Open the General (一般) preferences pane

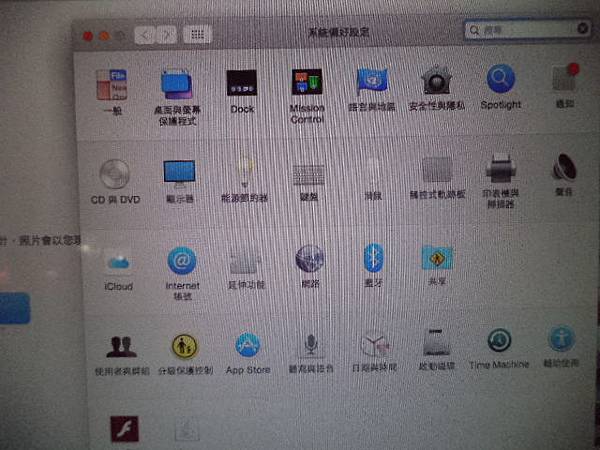click(x=112, y=85)
